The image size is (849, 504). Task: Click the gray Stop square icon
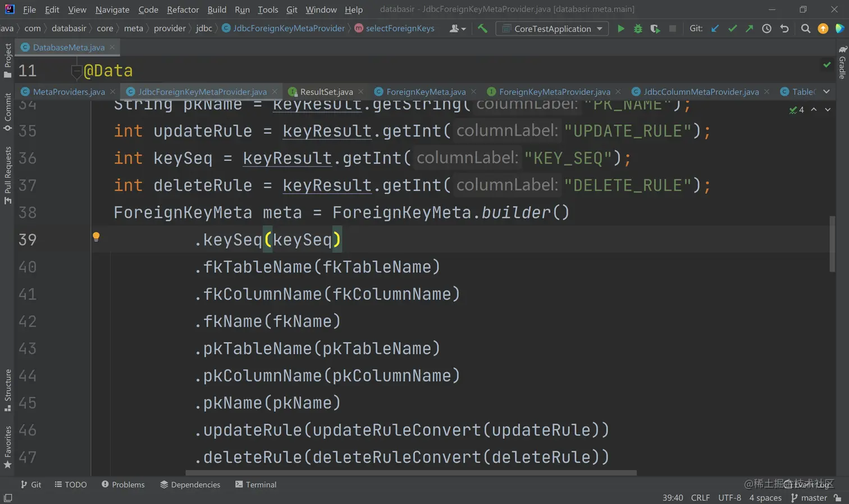coord(672,29)
